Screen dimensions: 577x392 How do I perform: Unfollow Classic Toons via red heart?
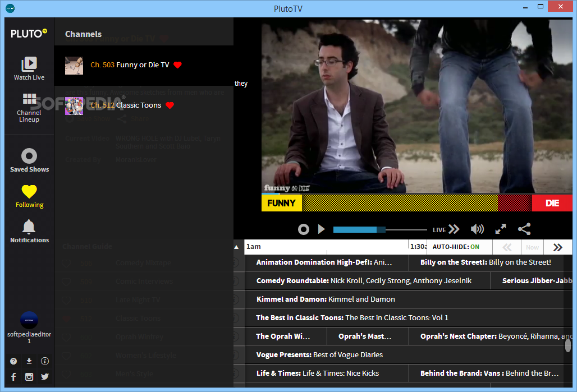click(x=170, y=105)
